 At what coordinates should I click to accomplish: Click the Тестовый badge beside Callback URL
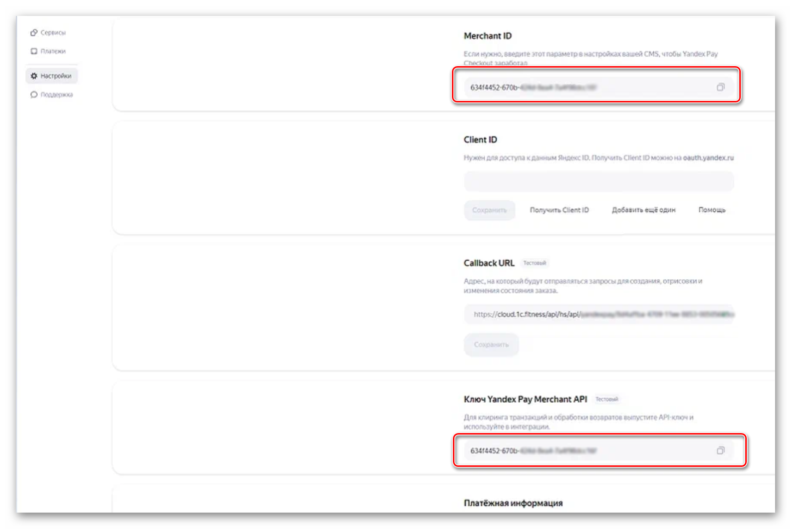point(534,263)
